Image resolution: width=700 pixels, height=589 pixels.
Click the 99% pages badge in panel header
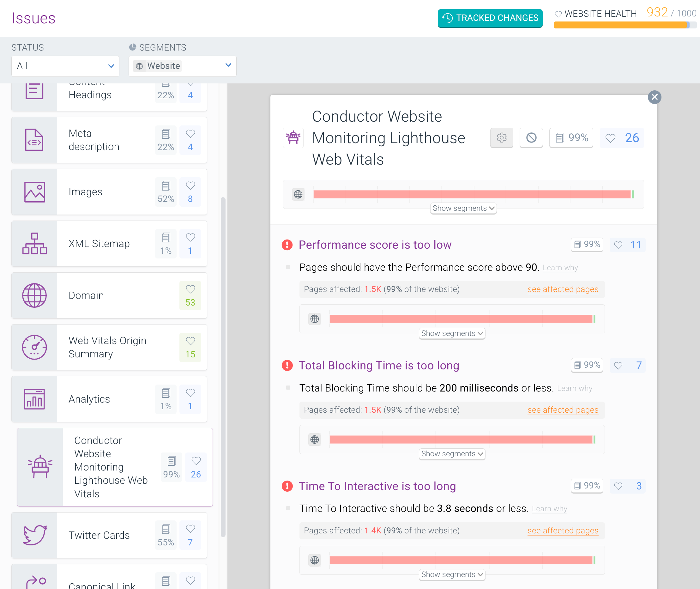[571, 137]
